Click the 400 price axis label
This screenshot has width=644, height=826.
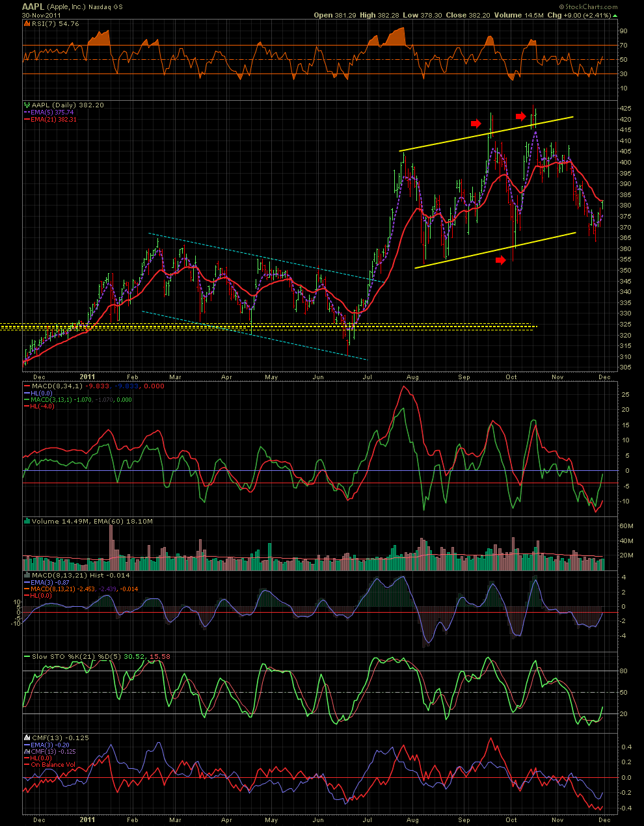[625, 163]
